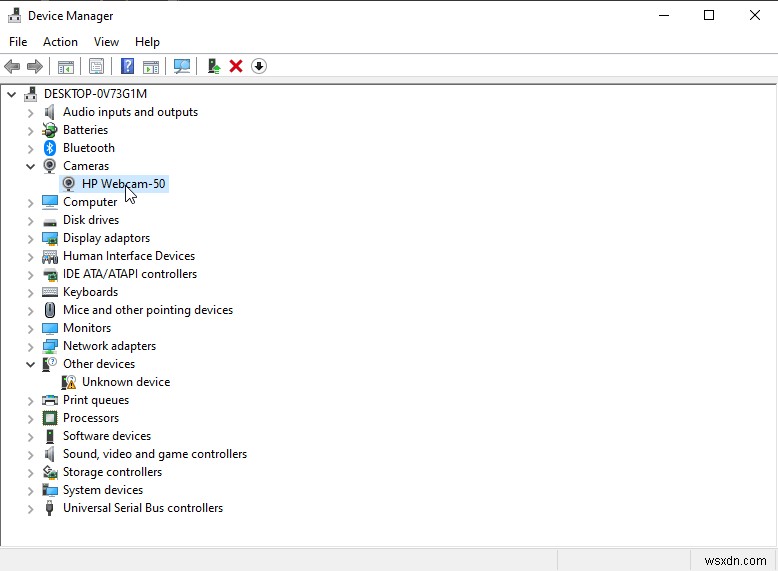The image size is (778, 571).
Task: Click the Keyboards category icon
Action: pos(50,292)
